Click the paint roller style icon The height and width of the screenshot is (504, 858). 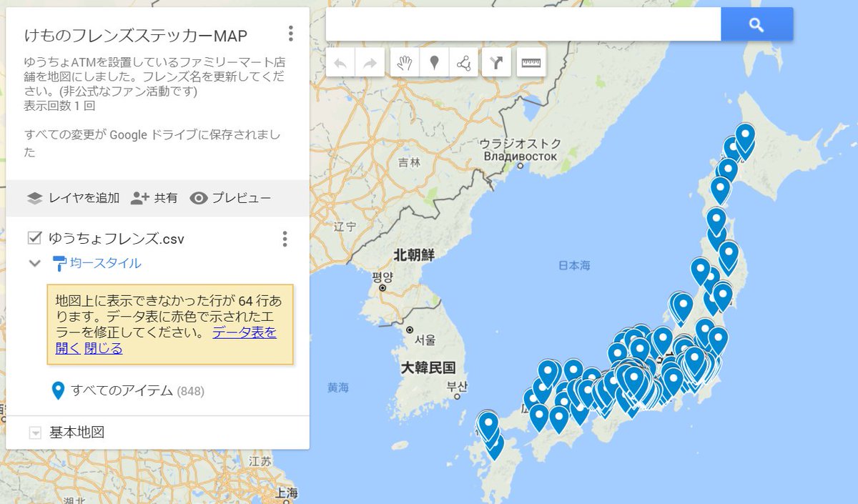coord(59,263)
